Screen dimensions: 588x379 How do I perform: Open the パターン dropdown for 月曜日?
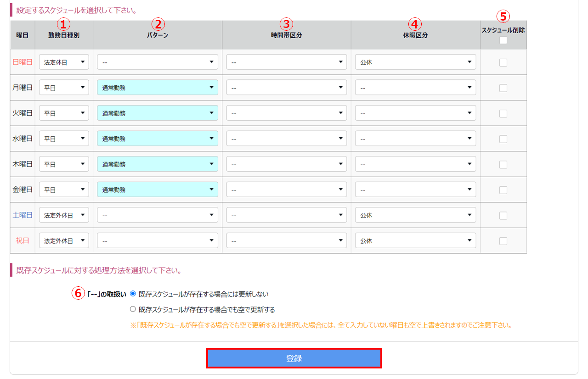[x=158, y=88]
